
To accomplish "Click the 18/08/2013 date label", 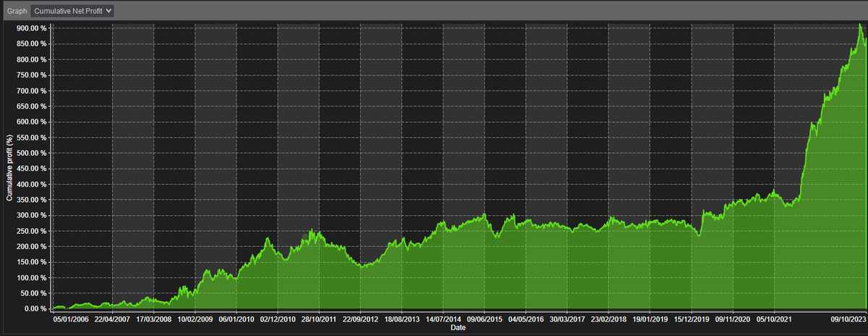I will [x=401, y=319].
